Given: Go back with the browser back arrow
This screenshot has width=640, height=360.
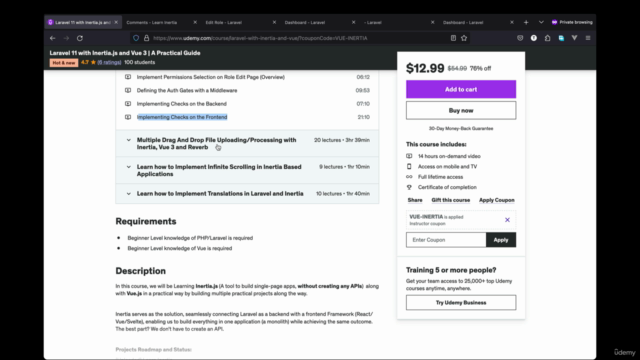Looking at the screenshot, I should pos(53,38).
